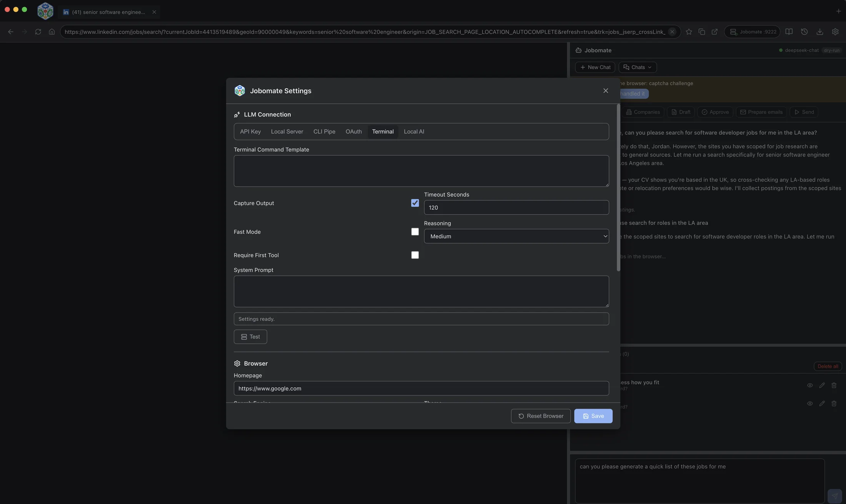
Task: Open browsing history clock icon
Action: 804,32
